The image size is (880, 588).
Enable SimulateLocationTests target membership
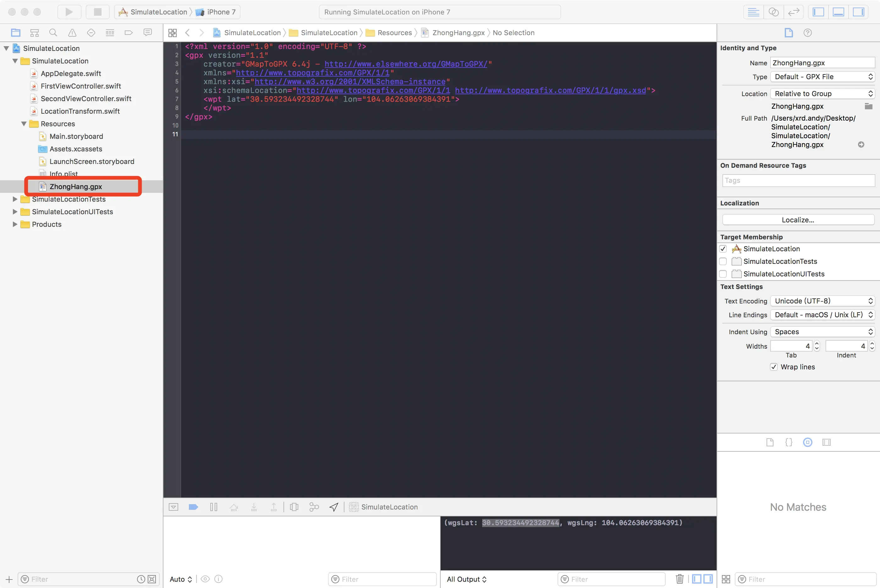(x=723, y=261)
